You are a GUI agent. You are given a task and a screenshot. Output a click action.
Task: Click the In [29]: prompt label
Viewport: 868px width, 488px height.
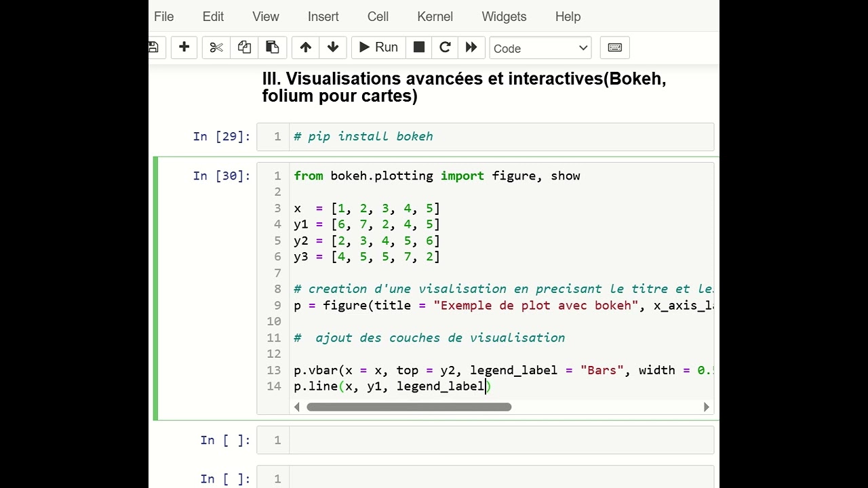tap(221, 136)
